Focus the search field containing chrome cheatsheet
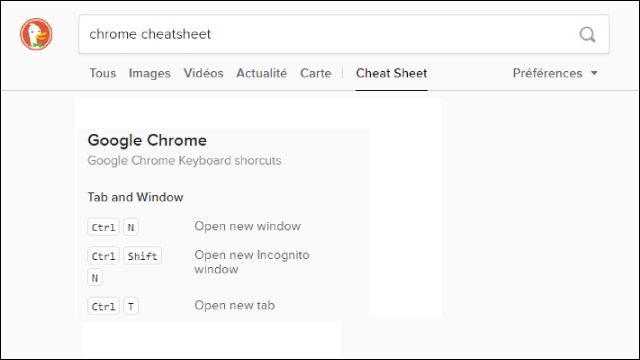This screenshot has height=360, width=640. pyautogui.click(x=344, y=34)
